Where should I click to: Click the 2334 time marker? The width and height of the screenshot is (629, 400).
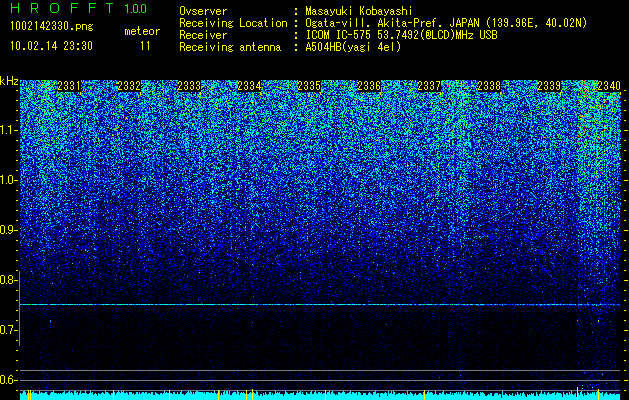coord(250,86)
